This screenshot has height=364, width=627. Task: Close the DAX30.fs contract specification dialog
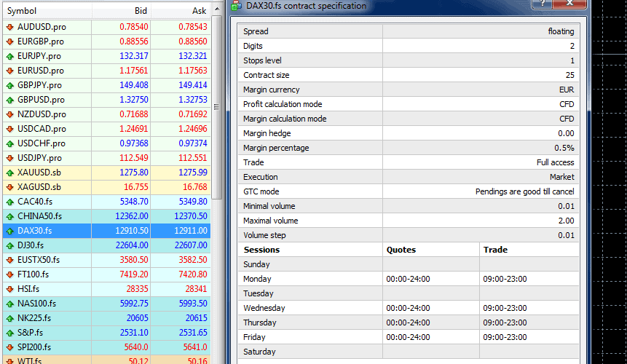click(569, 4)
